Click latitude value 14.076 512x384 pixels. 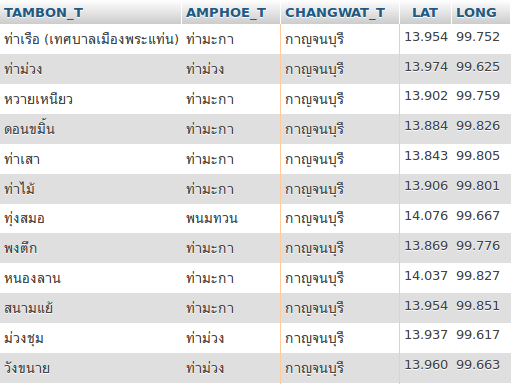click(426, 216)
